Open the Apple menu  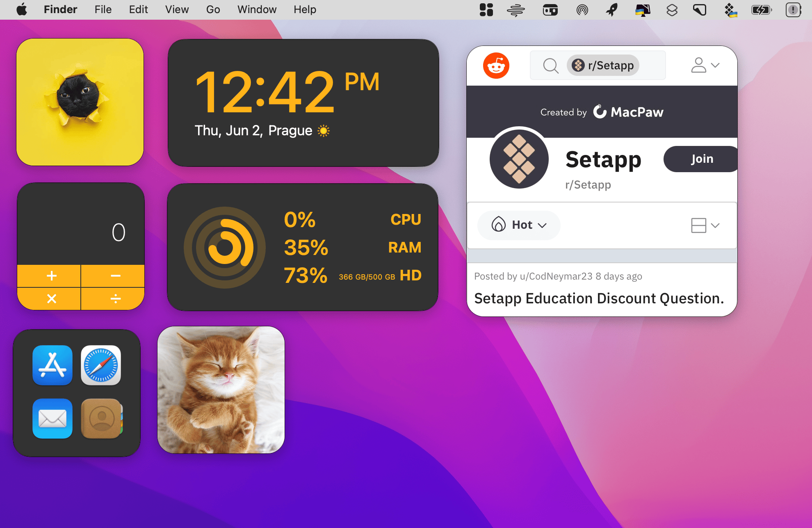22,9
